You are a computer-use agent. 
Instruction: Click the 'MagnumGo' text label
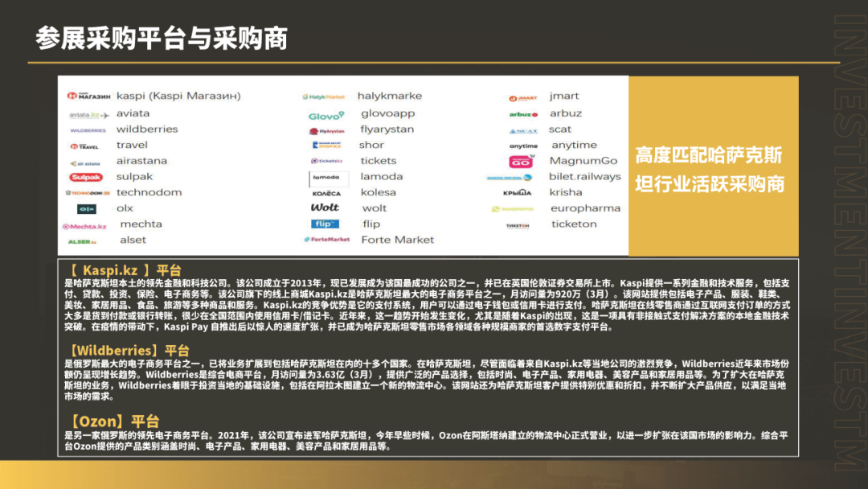tap(583, 161)
